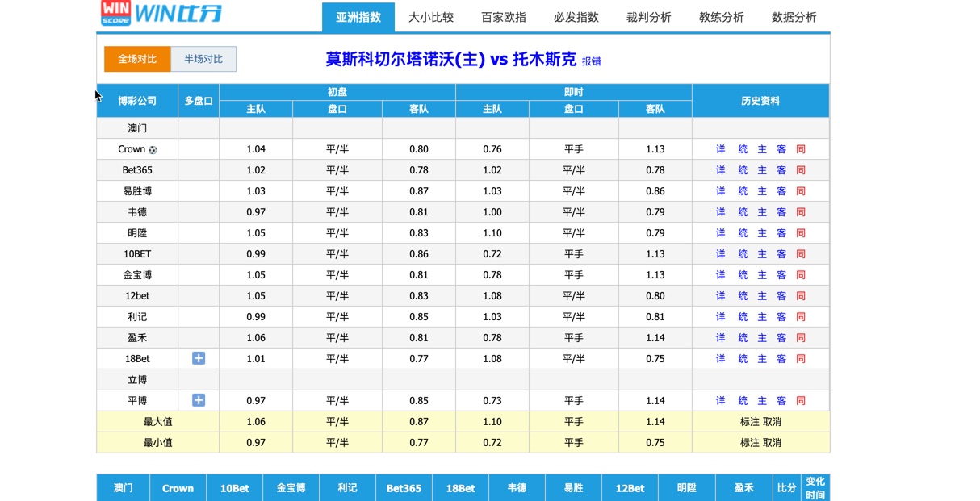
Task: Open the 教练分析 tab
Action: (722, 17)
